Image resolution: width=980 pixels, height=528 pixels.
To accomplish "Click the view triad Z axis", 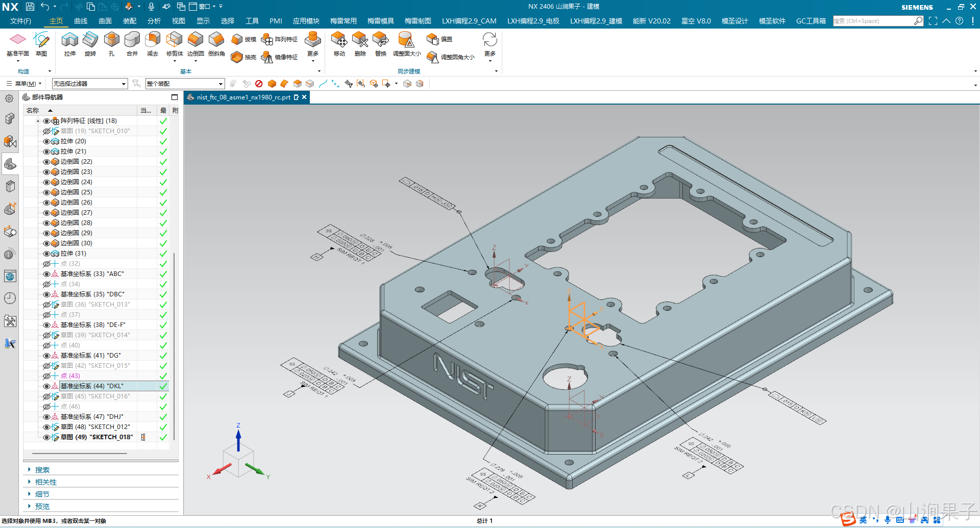I will (238, 439).
